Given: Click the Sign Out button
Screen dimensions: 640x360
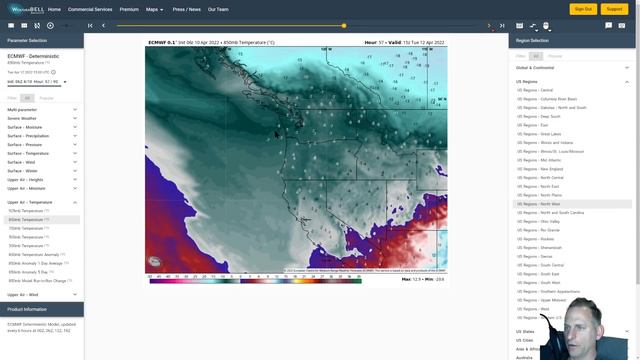Looking at the screenshot, I should click(x=583, y=9).
